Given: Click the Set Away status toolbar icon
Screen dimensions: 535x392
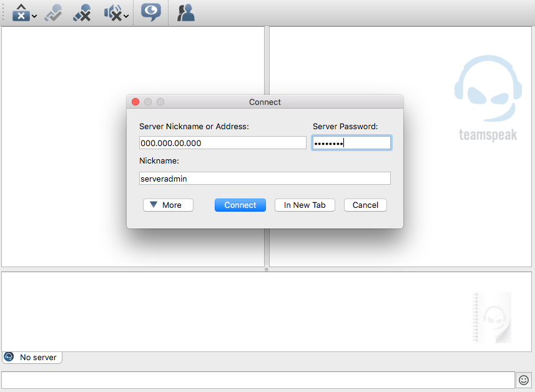Looking at the screenshot, I should (20, 12).
